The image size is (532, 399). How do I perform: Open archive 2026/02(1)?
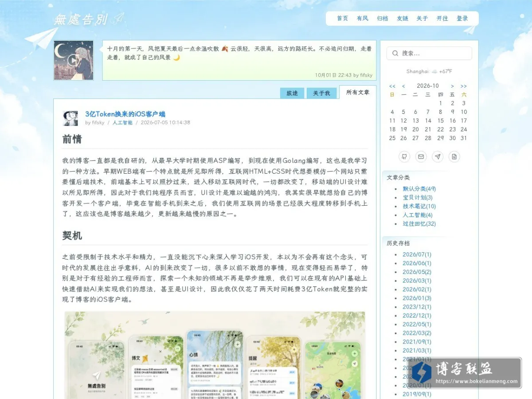pos(417,289)
